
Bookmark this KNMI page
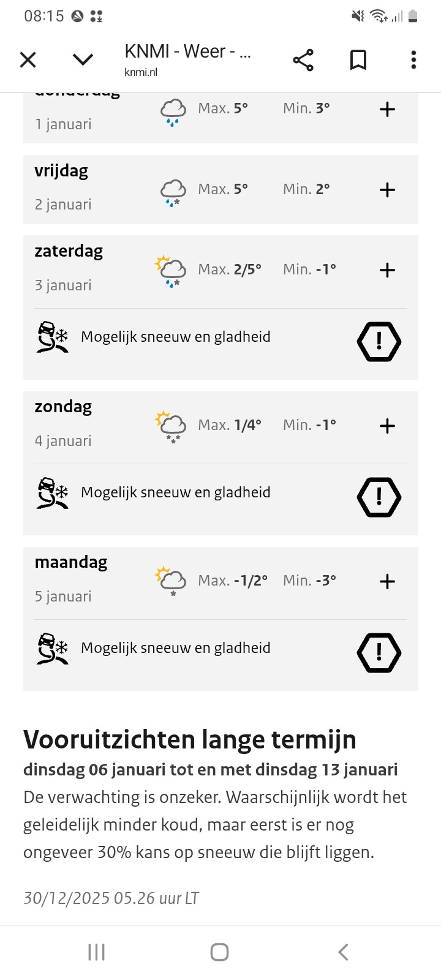358,60
